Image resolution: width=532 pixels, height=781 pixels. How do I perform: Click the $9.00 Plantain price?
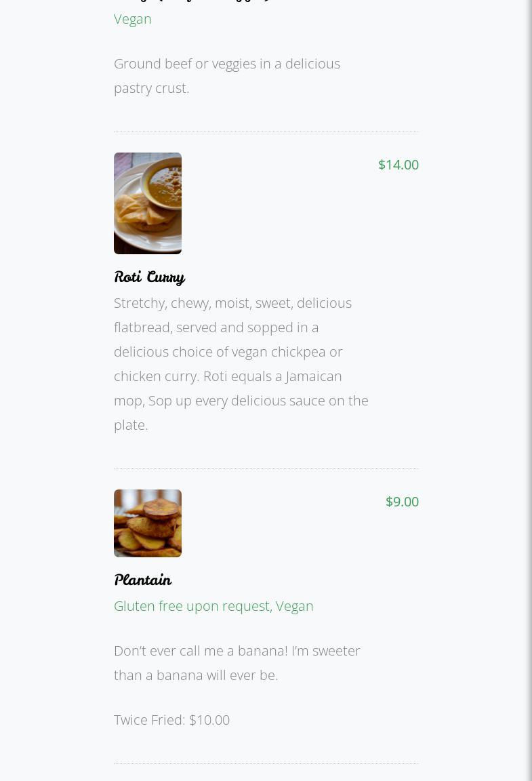[402, 501]
